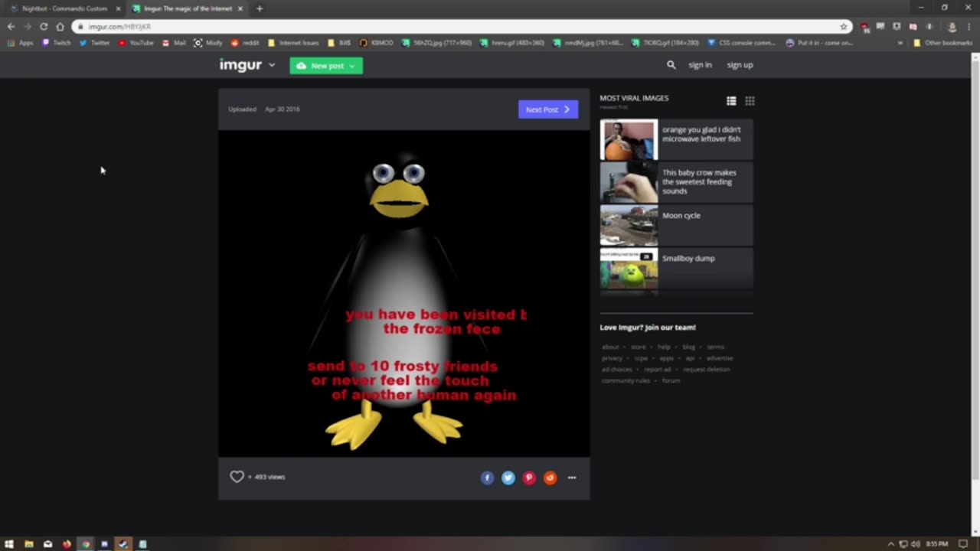
Task: Open the Twitch bookmark
Action: tap(57, 43)
